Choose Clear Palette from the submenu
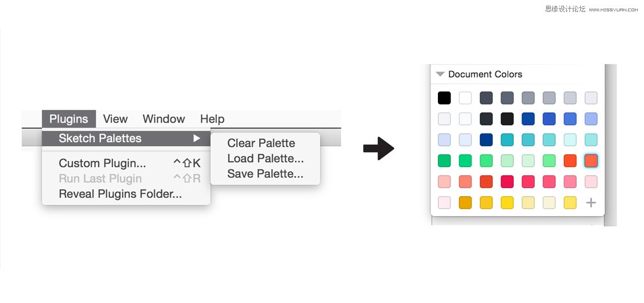Screen dimensions: 644x303 click(x=261, y=143)
